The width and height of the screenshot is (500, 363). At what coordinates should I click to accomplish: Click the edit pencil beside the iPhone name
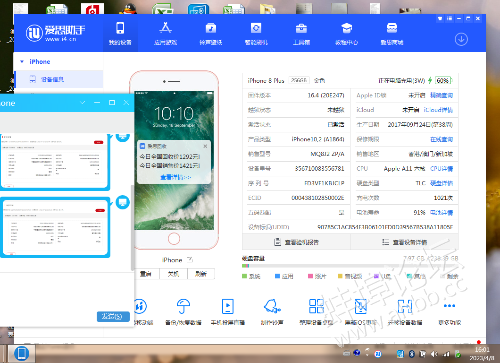(190, 260)
